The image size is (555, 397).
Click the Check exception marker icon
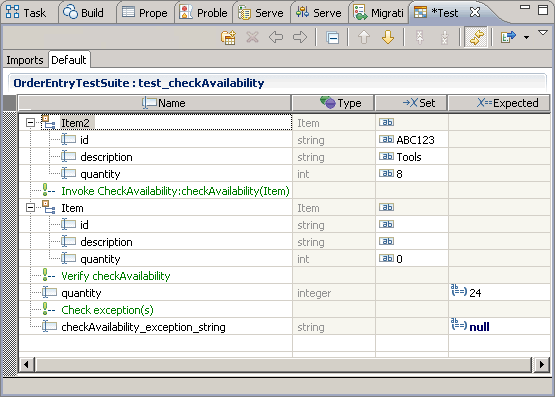point(48,309)
